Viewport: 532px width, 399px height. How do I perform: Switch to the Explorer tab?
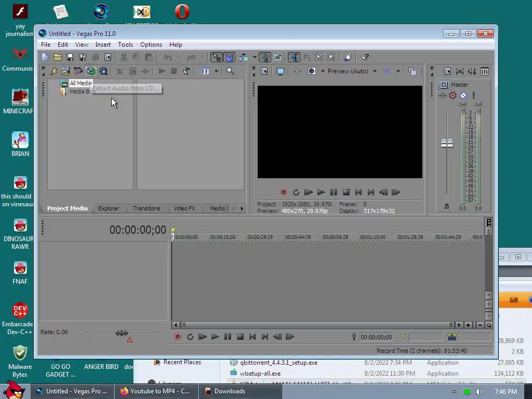pos(109,208)
